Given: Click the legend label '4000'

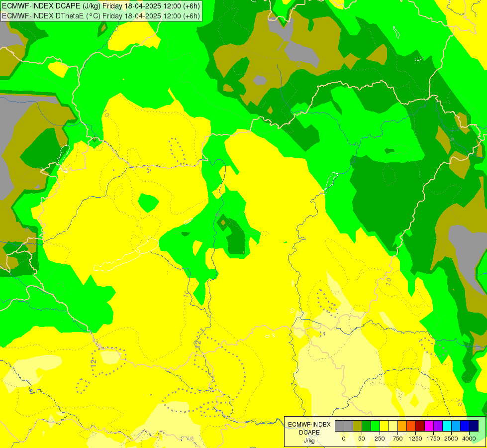Looking at the screenshot, I should tap(469, 439).
